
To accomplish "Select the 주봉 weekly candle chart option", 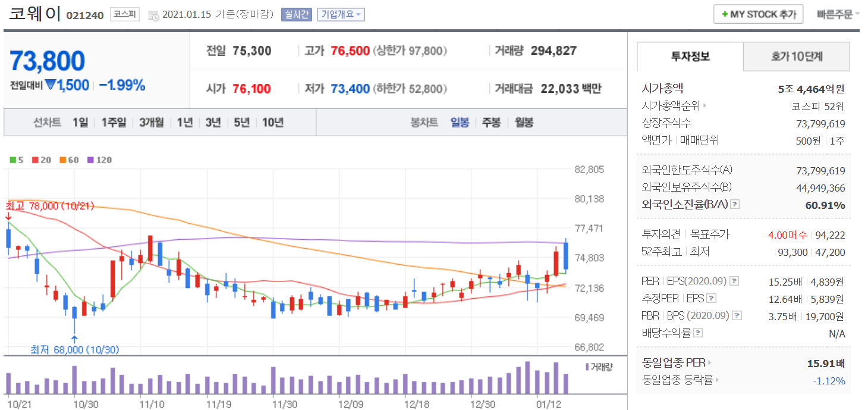I will [x=491, y=123].
